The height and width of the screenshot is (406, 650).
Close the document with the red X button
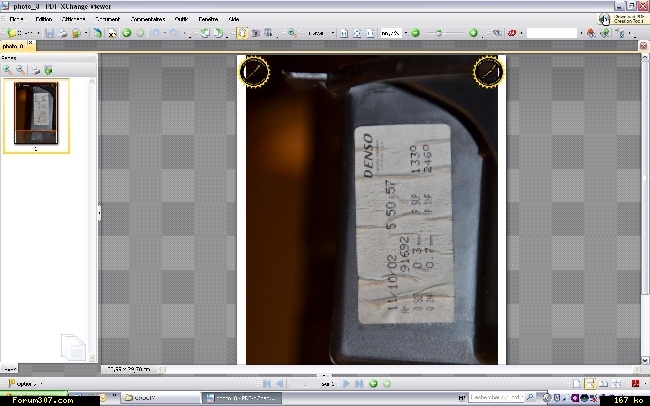point(643,46)
